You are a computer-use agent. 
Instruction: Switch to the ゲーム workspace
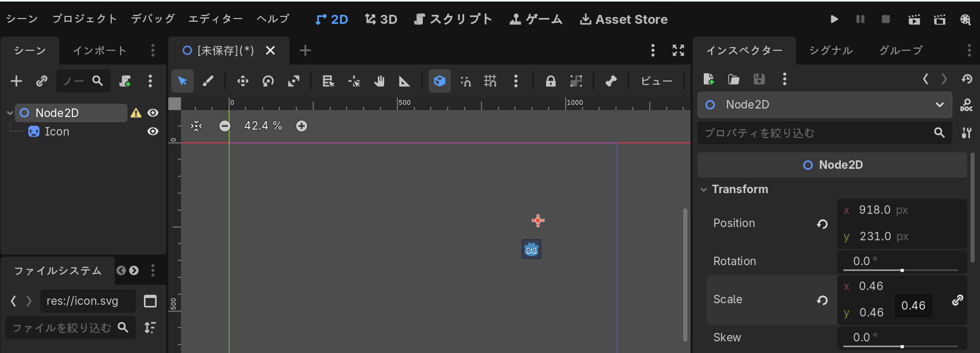click(x=536, y=20)
